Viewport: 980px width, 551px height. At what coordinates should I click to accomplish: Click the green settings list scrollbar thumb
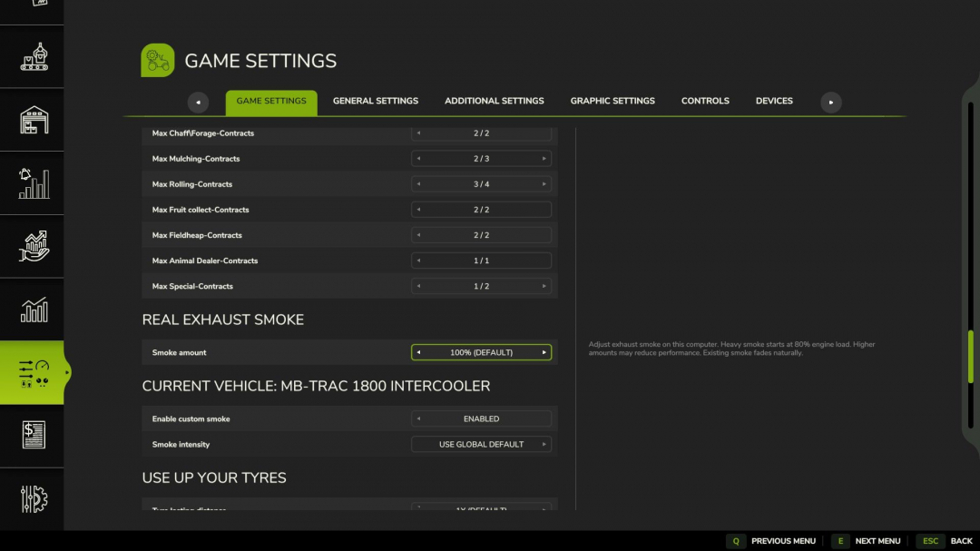coord(971,356)
